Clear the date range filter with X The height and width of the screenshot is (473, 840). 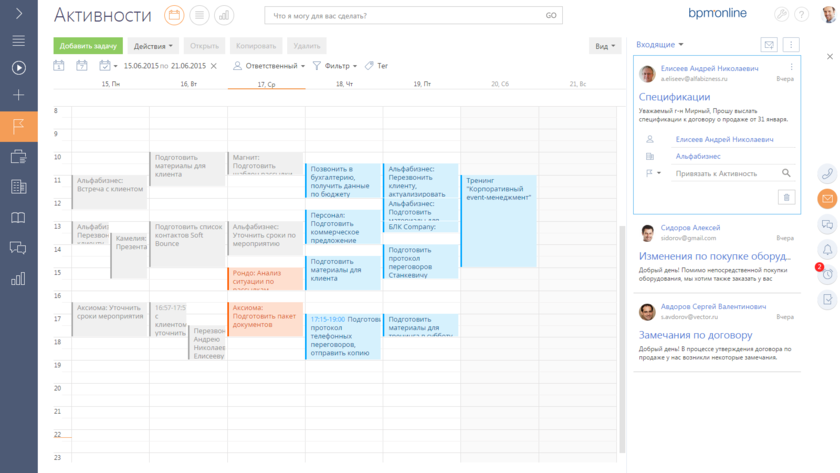214,66
